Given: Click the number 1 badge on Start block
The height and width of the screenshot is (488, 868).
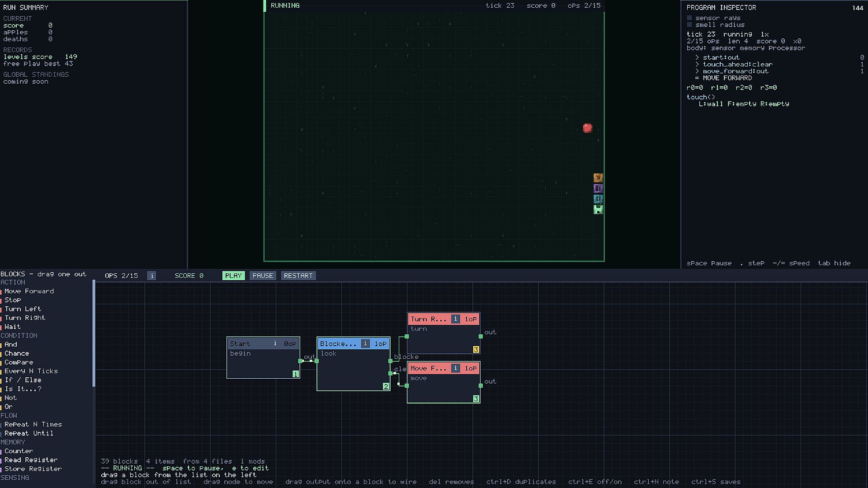Looking at the screenshot, I should click(x=295, y=374).
